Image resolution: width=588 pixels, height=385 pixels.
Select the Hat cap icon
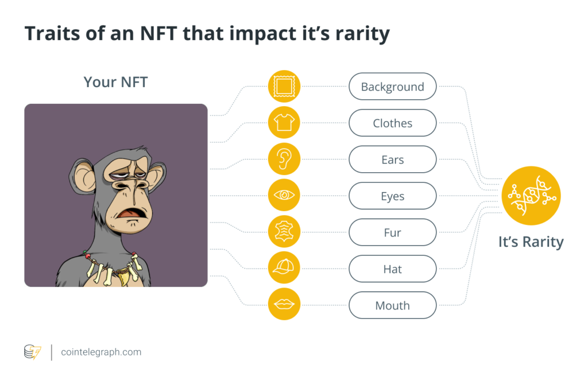click(x=284, y=269)
